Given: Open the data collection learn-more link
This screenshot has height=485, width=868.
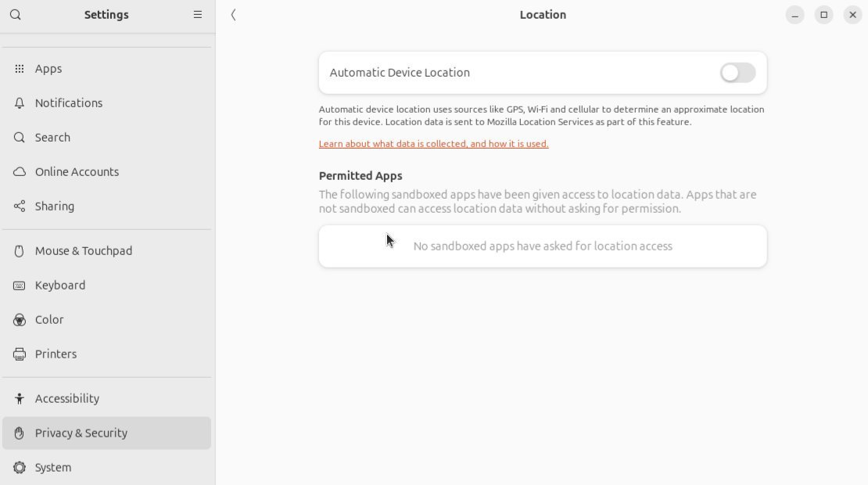Looking at the screenshot, I should click(433, 144).
